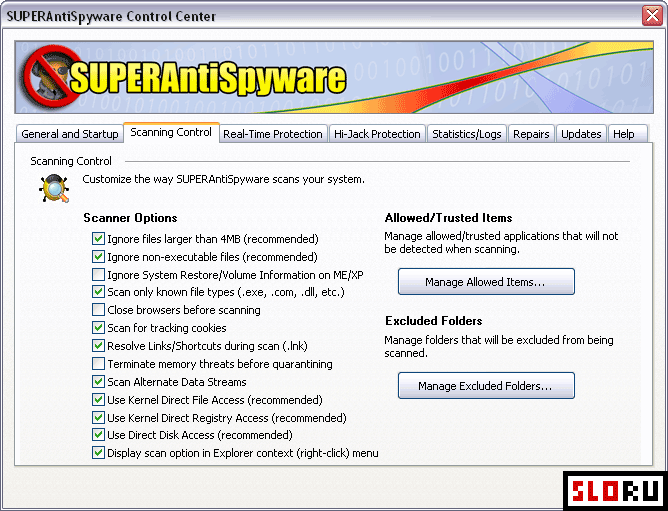This screenshot has width=668, height=511.
Task: Enable Terminate memory threats before quarantining
Action: (x=98, y=364)
